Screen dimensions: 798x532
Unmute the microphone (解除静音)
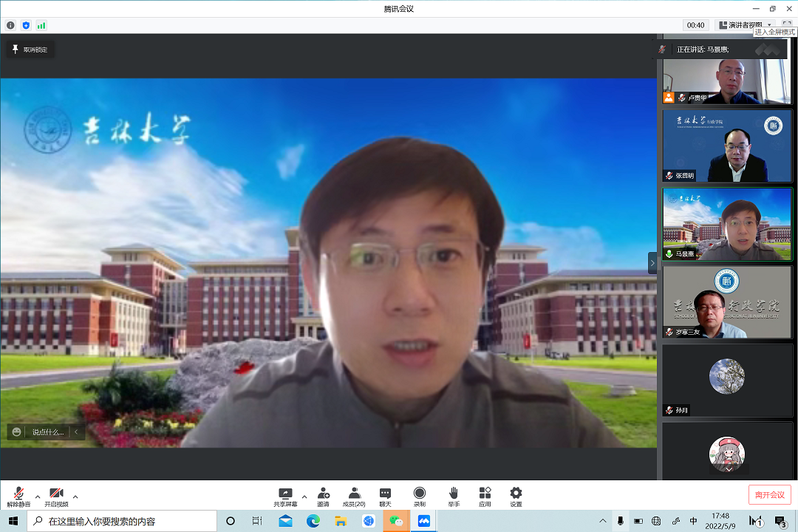point(18,496)
